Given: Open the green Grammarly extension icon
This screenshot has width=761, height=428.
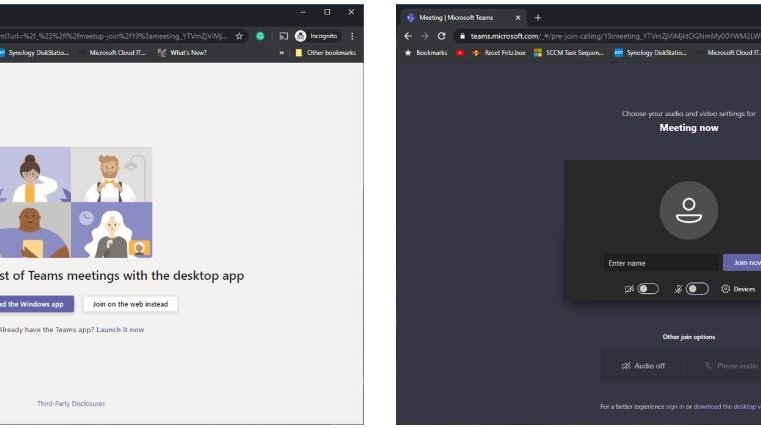Looking at the screenshot, I should tap(260, 36).
